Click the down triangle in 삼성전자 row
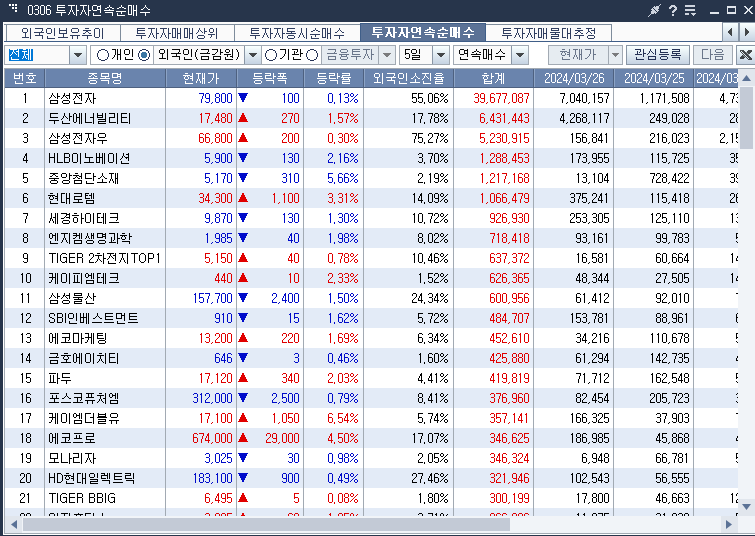This screenshot has width=755, height=536. (243, 98)
